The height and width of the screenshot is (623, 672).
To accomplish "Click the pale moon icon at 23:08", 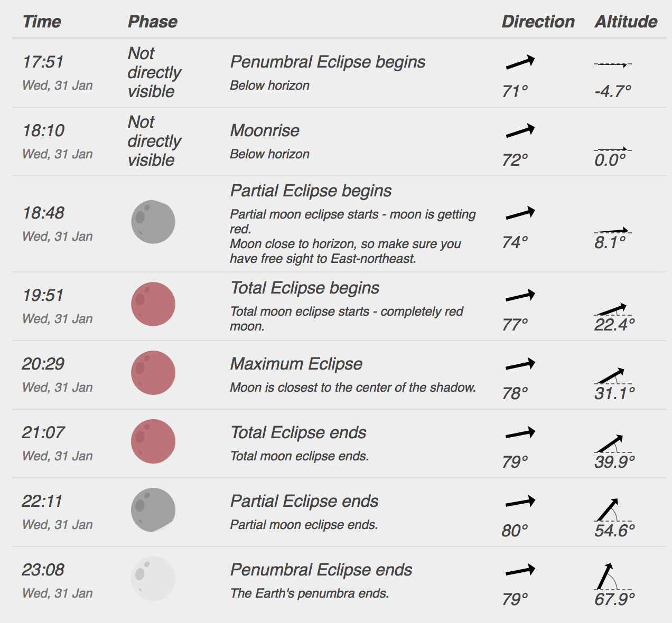I will [153, 579].
